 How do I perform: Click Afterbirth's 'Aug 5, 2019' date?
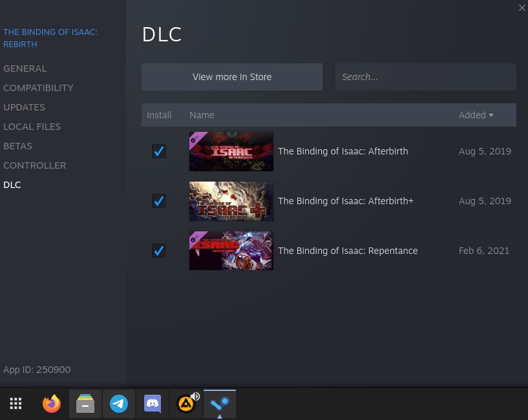(485, 151)
